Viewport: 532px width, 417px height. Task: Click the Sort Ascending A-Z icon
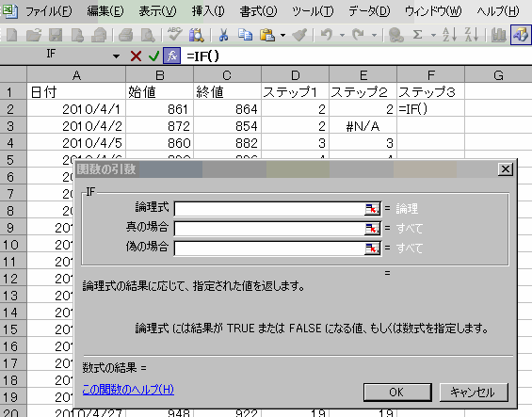pyautogui.click(x=449, y=35)
